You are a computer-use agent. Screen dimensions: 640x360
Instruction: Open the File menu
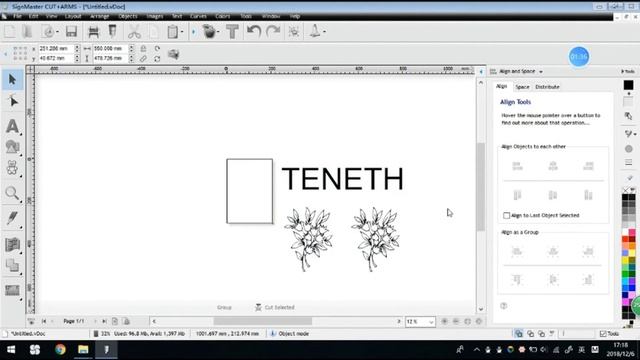pos(17,16)
